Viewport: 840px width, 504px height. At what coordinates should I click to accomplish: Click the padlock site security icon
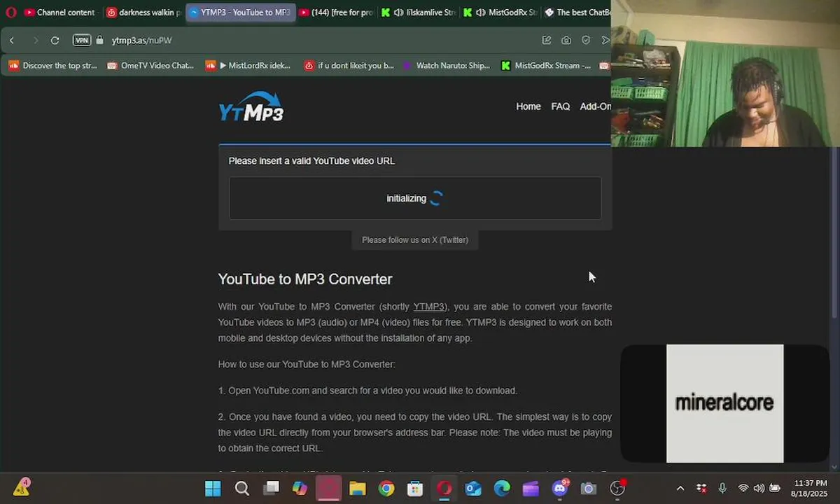click(x=99, y=41)
